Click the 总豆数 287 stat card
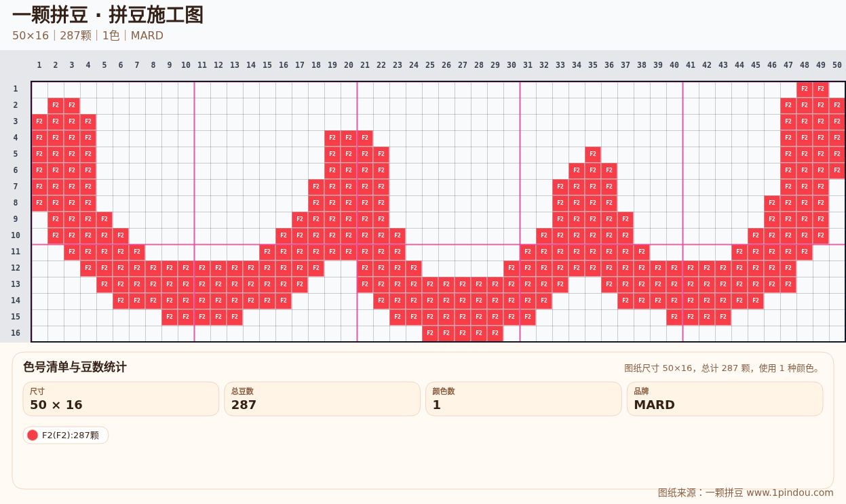The width and height of the screenshot is (846, 504). [322, 399]
